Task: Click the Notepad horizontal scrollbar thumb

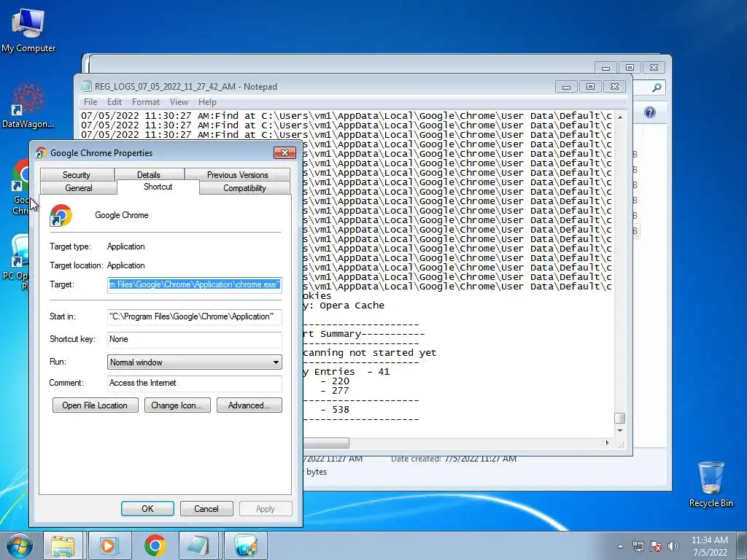Action: point(326,443)
